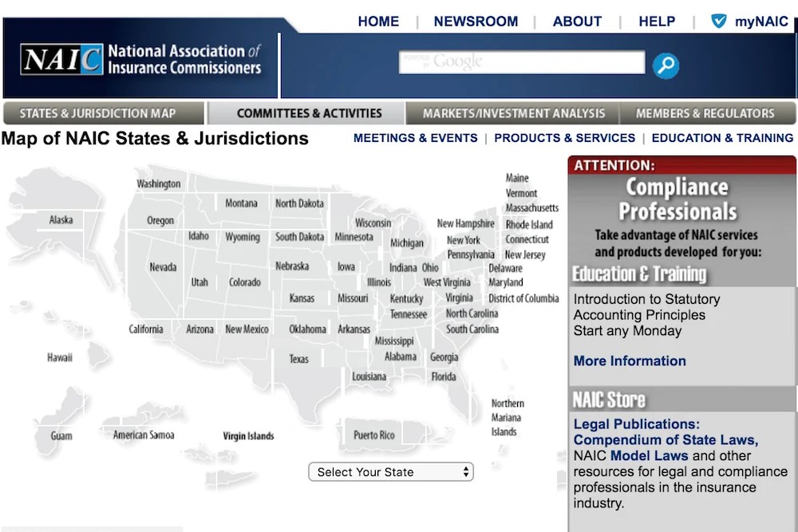Select Iowa on the map

tap(346, 266)
